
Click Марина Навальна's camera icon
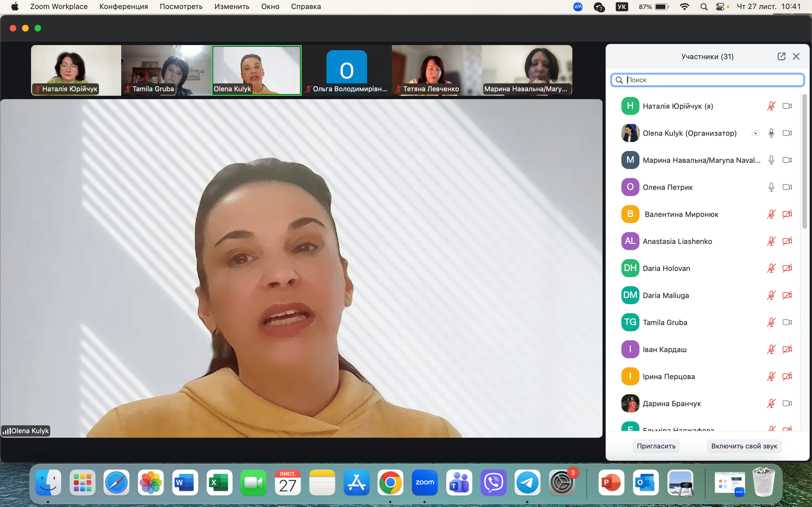(x=787, y=160)
